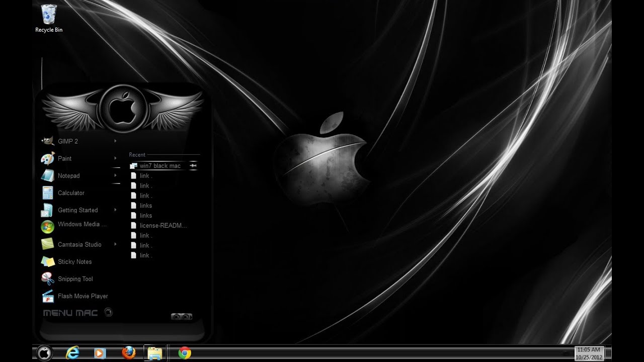Expand the Getting Started jump list arrow
This screenshot has height=362, width=644.
[x=115, y=210]
